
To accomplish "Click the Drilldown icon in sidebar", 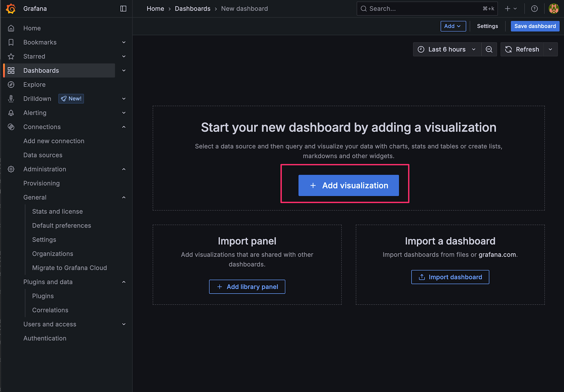I will [x=11, y=99].
